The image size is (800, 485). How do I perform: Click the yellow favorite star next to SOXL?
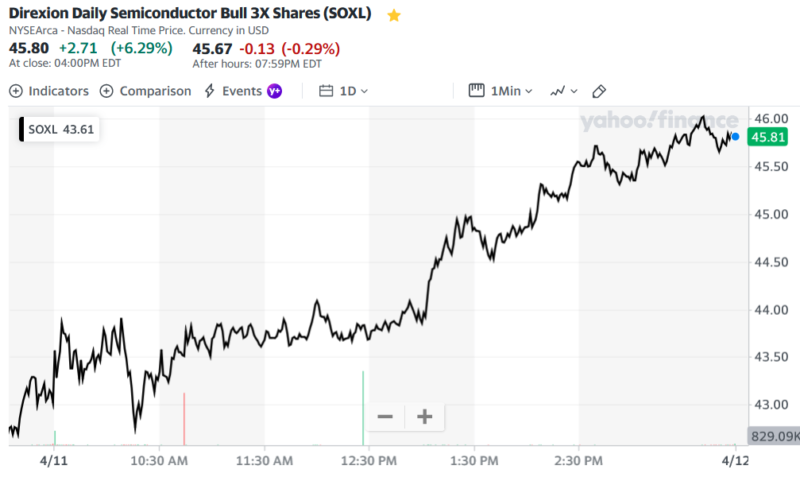click(393, 15)
